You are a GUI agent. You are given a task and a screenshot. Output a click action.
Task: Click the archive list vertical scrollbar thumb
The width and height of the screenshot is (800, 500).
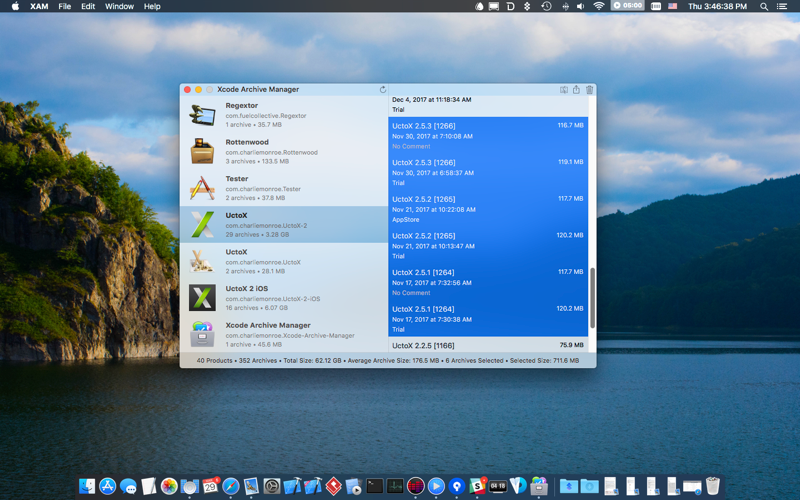[592, 298]
